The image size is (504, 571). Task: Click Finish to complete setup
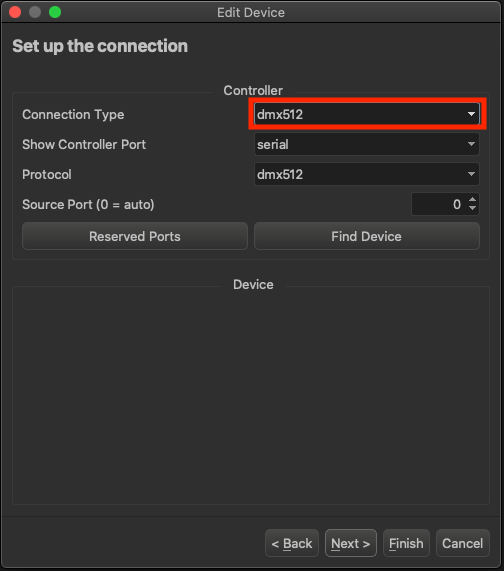point(406,543)
